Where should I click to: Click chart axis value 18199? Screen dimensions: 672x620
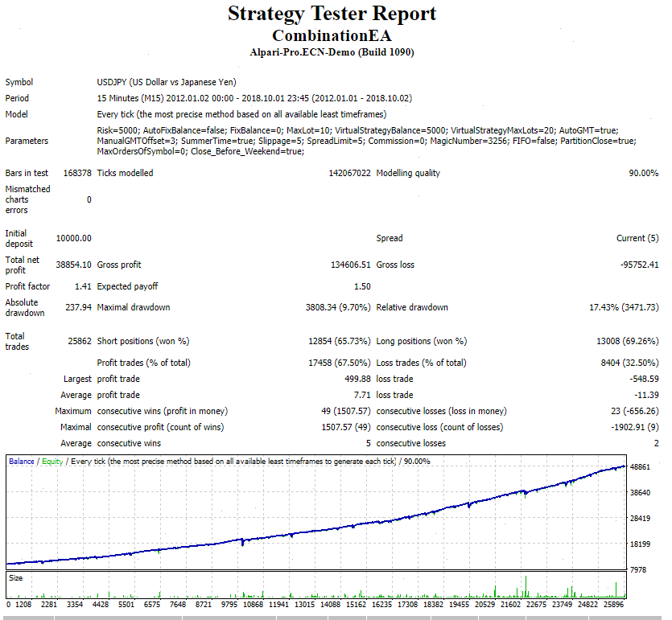[x=640, y=544]
